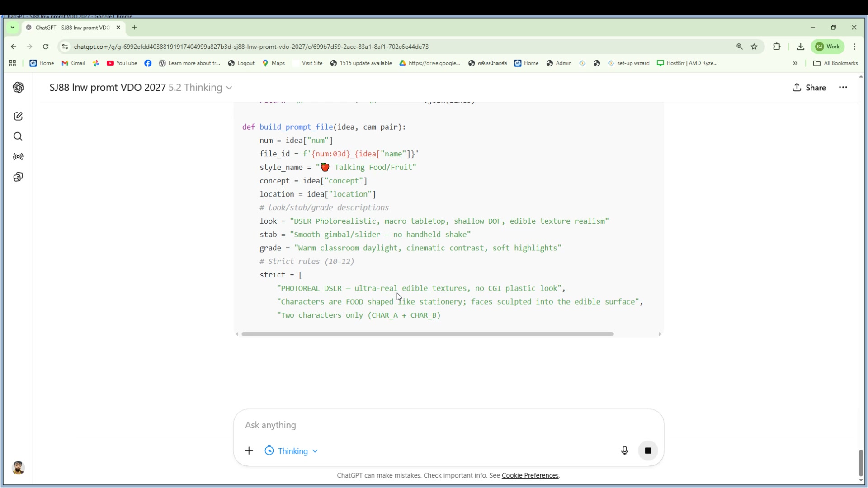Click the Share button for this chat
Viewport: 868px width, 488px height.
[x=809, y=88]
